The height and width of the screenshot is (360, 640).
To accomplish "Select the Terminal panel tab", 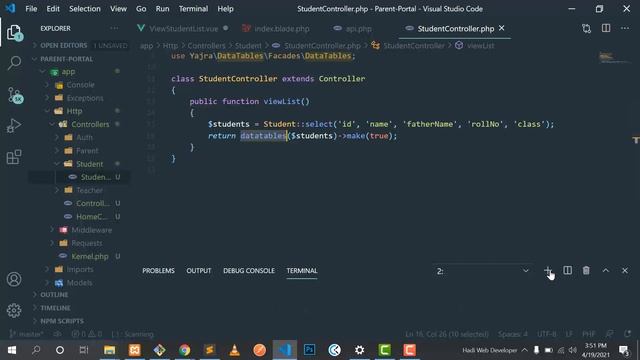I will pyautogui.click(x=302, y=271).
